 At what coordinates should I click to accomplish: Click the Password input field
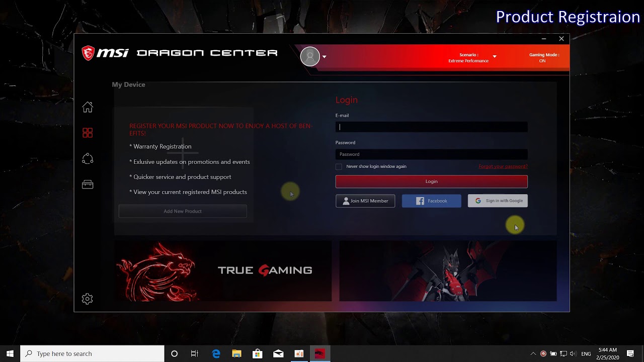[431, 154]
